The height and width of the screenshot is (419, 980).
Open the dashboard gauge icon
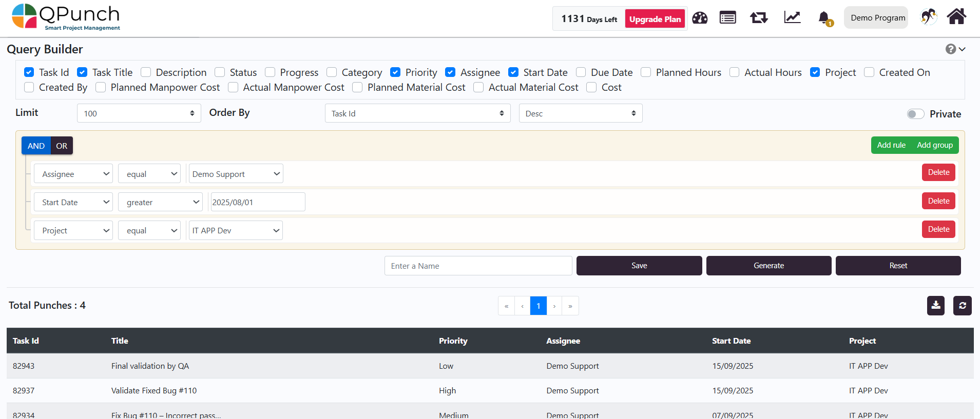point(700,18)
